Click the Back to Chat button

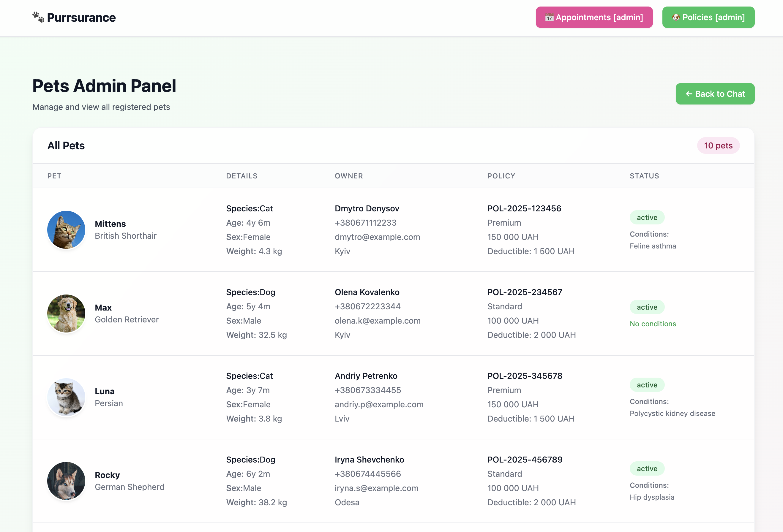(715, 94)
